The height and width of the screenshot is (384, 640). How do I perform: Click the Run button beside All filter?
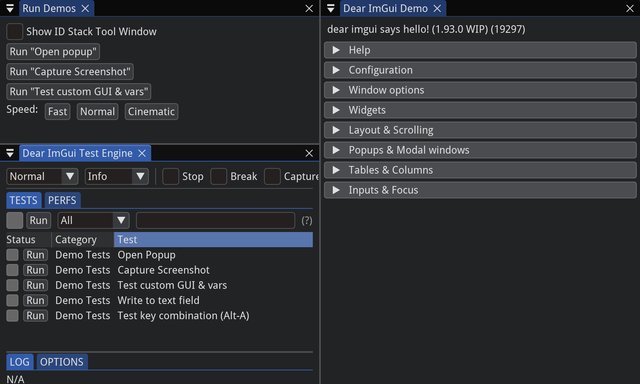click(x=39, y=220)
